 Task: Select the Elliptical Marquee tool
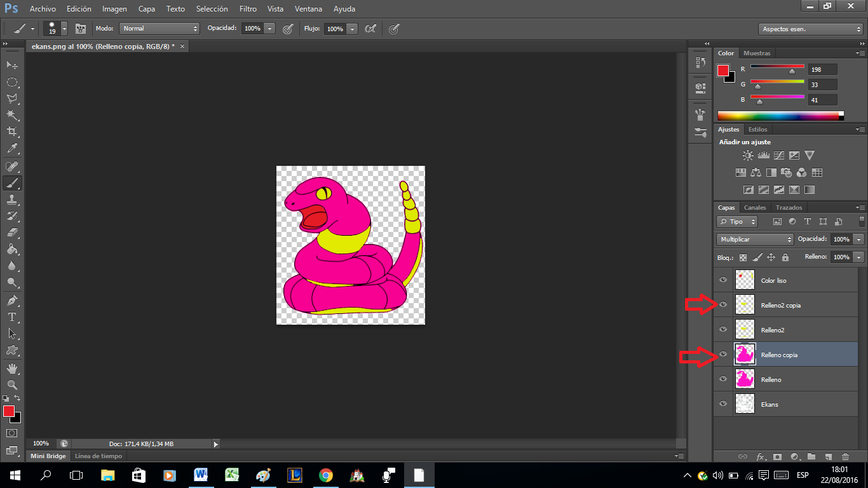click(x=12, y=82)
